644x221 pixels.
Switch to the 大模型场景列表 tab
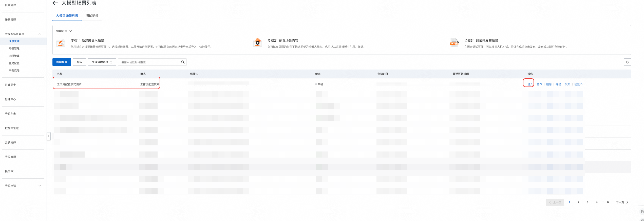[67, 16]
